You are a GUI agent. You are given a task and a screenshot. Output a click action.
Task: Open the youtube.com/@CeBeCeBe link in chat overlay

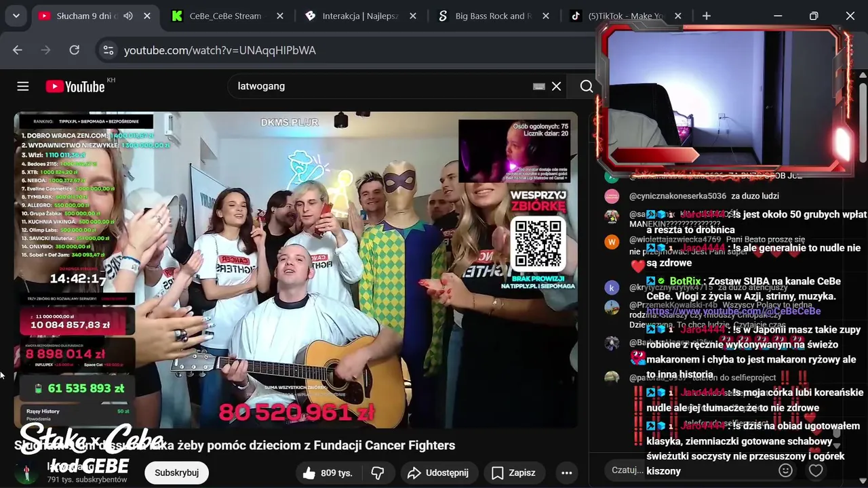tap(734, 311)
